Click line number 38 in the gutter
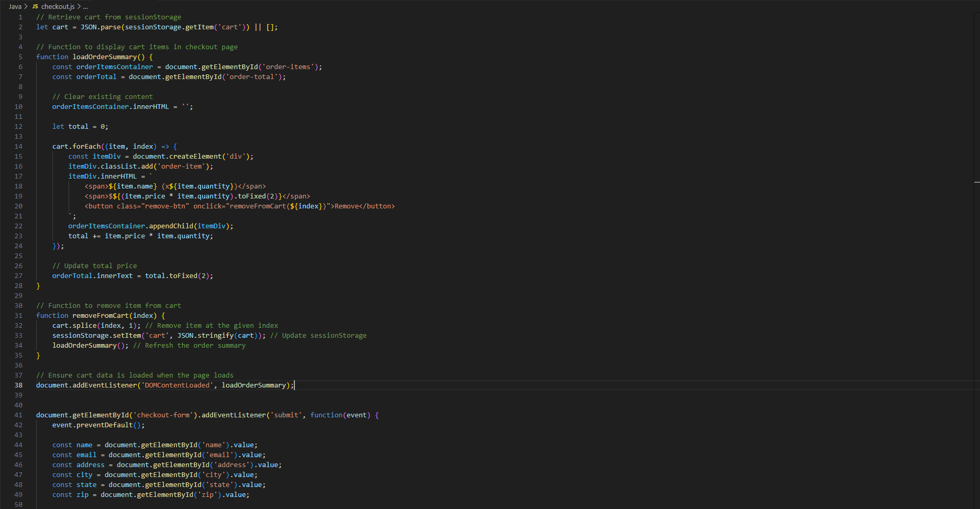The image size is (980, 509). tap(18, 385)
